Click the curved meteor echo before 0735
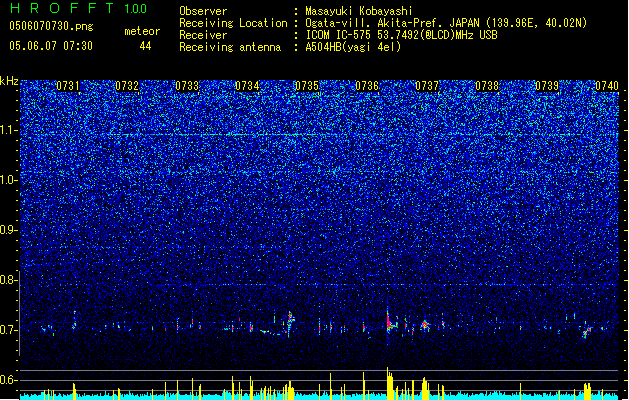 [x=288, y=324]
